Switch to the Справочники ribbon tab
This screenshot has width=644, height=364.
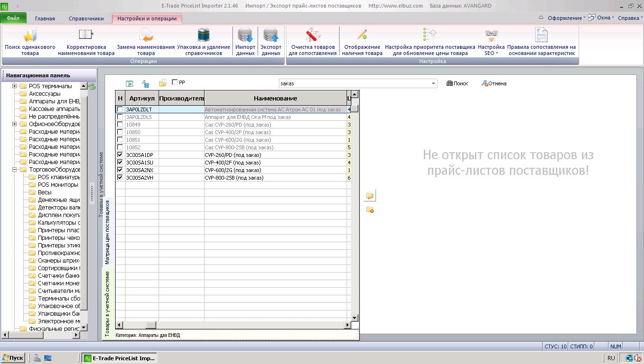[x=86, y=18]
